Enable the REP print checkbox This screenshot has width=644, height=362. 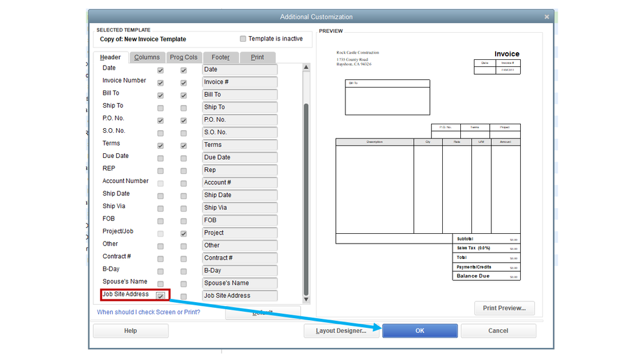tap(184, 171)
